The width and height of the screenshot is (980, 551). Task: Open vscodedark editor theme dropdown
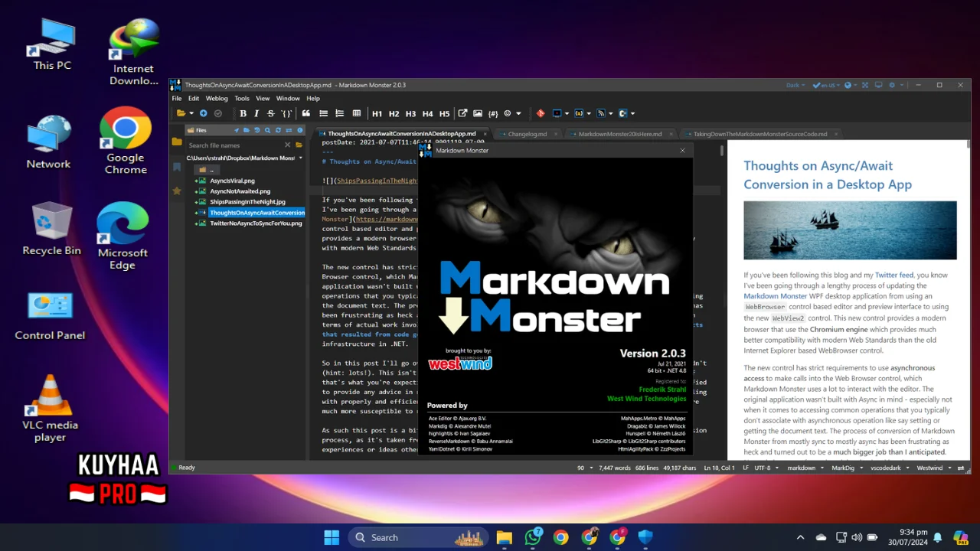click(x=889, y=468)
